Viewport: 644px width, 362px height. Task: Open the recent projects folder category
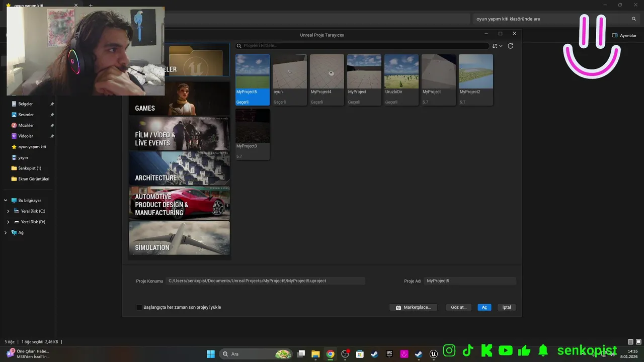[x=197, y=60]
